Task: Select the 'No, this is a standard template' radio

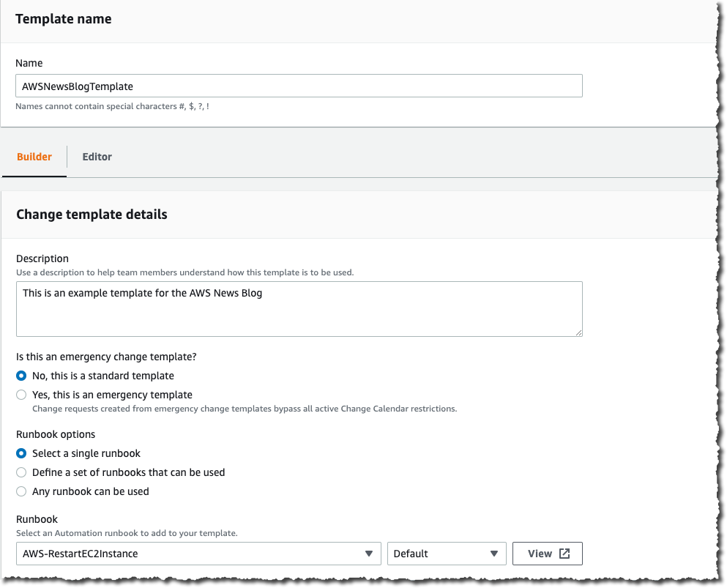Action: point(21,376)
